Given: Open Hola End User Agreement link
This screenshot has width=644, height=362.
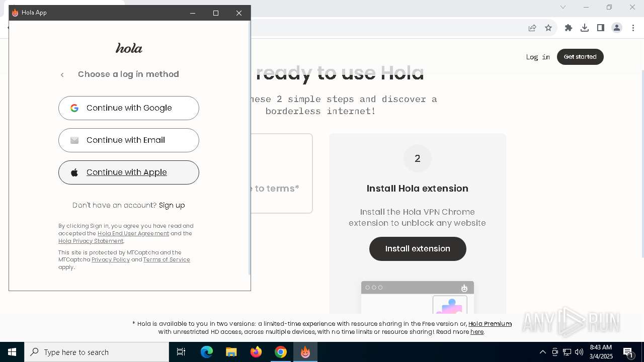Looking at the screenshot, I should click(x=133, y=233).
